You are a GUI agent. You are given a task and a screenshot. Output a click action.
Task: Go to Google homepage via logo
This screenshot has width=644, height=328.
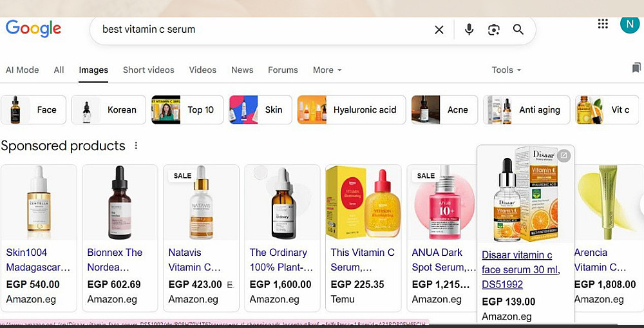33,28
